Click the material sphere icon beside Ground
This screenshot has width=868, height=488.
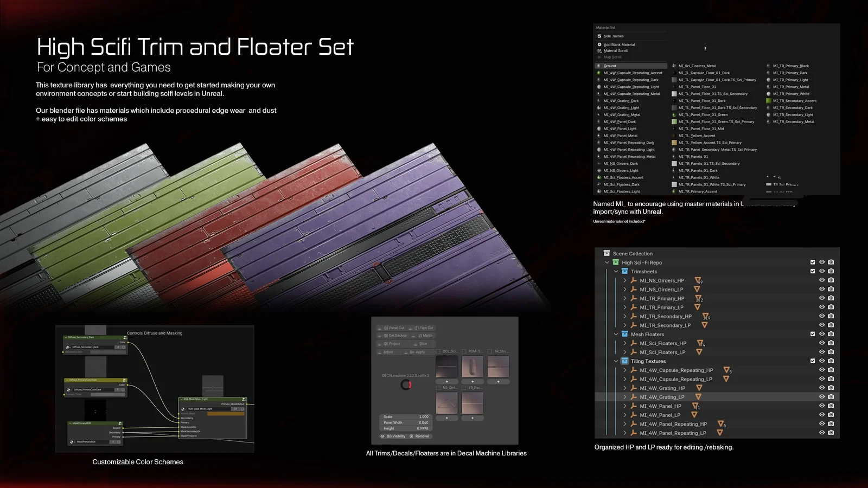coord(599,66)
